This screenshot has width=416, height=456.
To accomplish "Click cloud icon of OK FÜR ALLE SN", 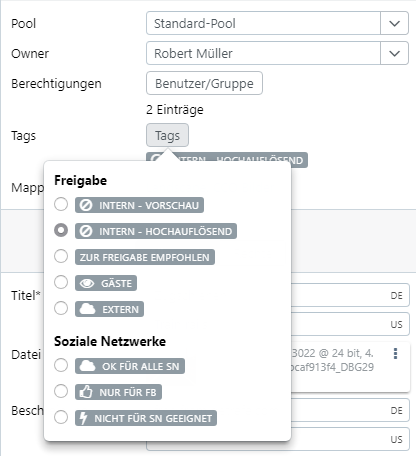I will (87, 366).
